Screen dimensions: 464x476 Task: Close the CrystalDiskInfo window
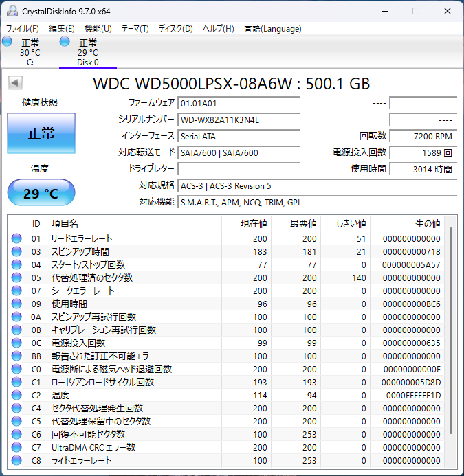point(448,11)
